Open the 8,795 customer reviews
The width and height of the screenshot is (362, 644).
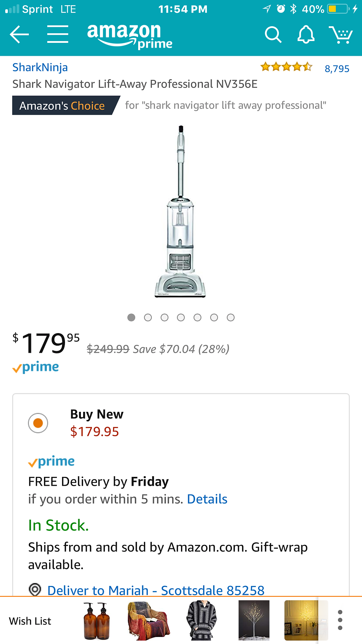click(337, 68)
